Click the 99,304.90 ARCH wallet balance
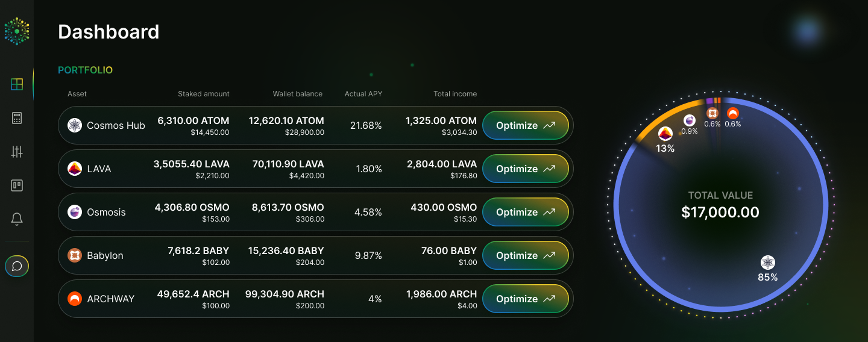The height and width of the screenshot is (342, 868). (x=285, y=294)
